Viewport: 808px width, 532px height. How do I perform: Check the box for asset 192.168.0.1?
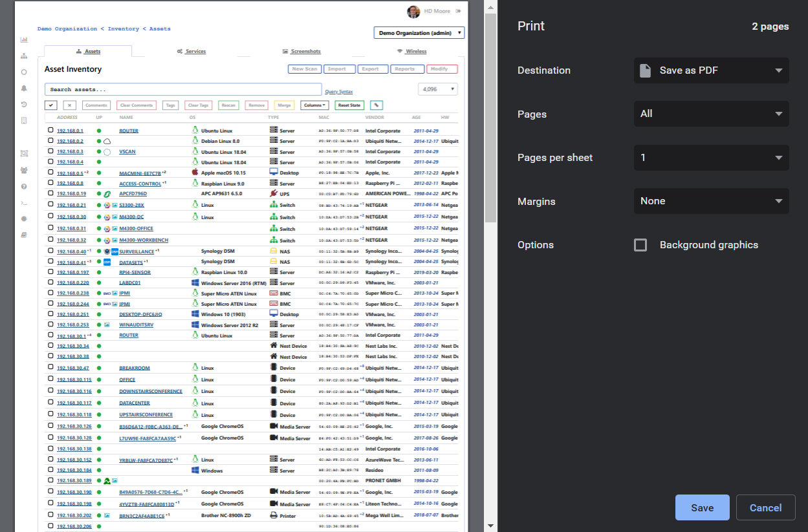coord(50,130)
